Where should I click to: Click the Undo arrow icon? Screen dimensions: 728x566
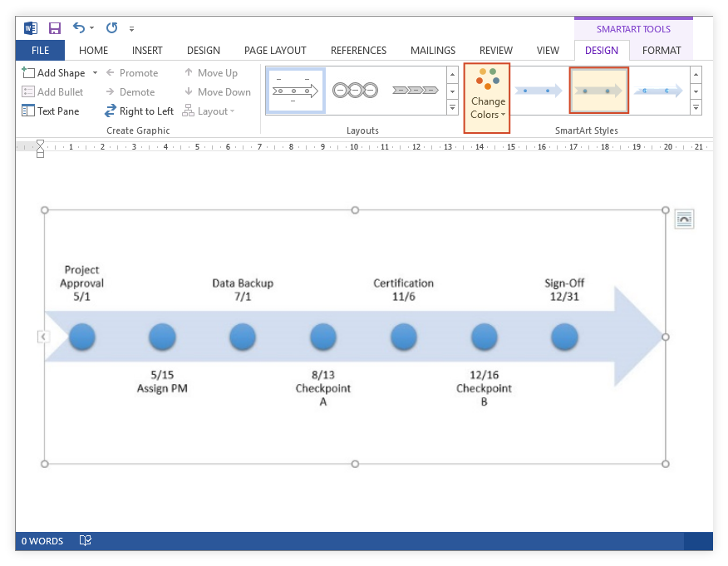79,28
